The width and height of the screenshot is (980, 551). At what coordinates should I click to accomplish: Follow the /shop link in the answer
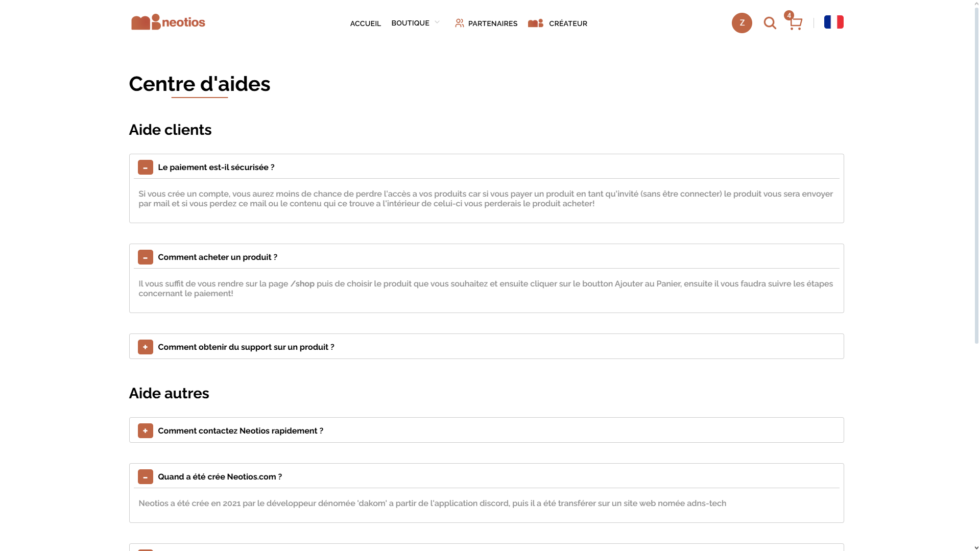pyautogui.click(x=302, y=284)
